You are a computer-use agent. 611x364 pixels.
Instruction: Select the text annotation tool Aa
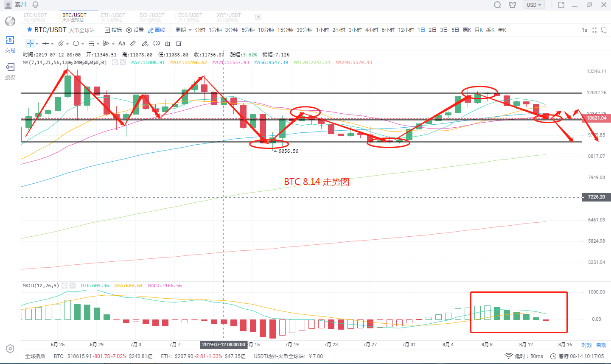122,43
